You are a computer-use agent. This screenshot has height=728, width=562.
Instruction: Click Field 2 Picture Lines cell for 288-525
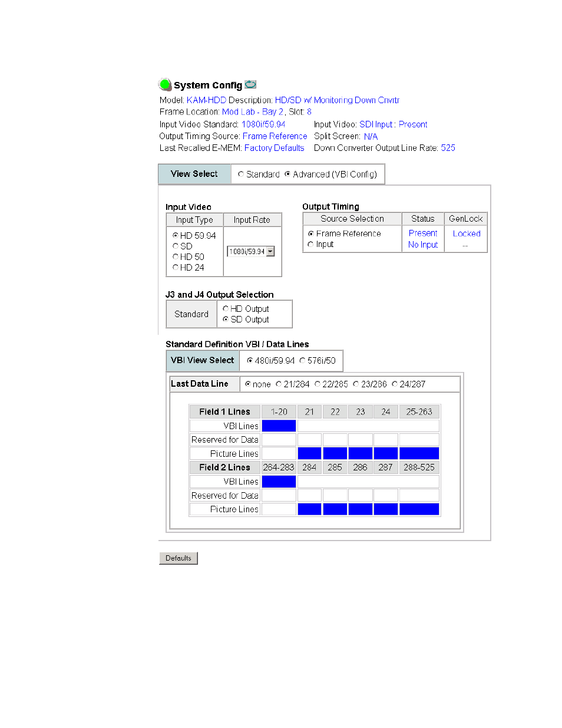click(419, 509)
